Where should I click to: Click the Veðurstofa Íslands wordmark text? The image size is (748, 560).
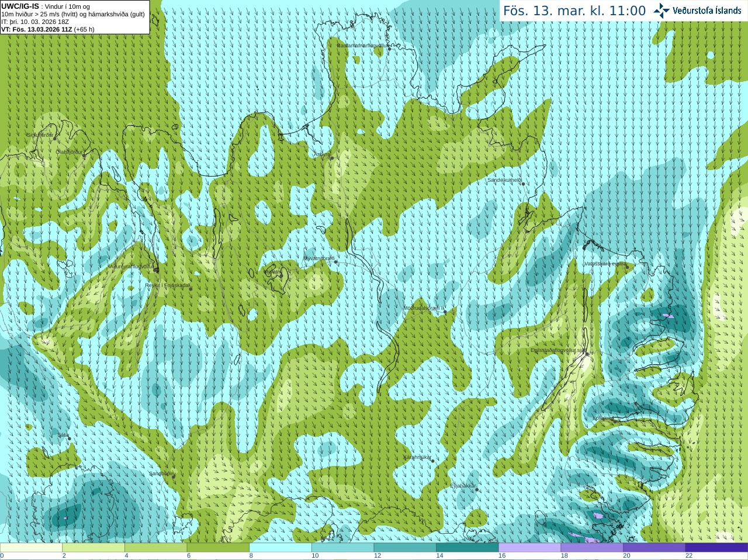click(707, 11)
